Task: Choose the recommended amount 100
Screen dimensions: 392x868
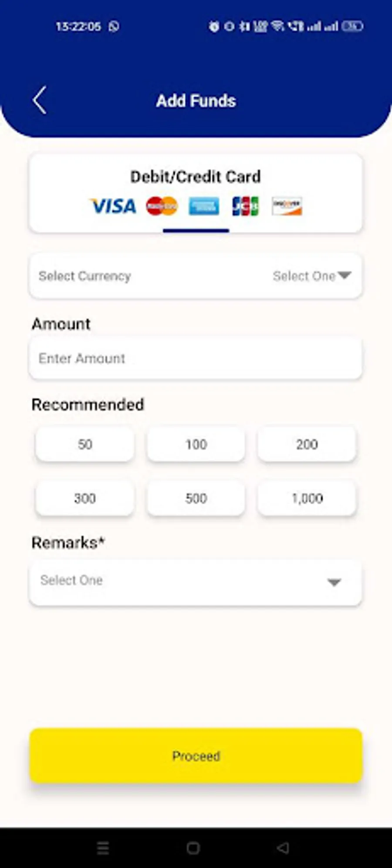Action: click(196, 444)
